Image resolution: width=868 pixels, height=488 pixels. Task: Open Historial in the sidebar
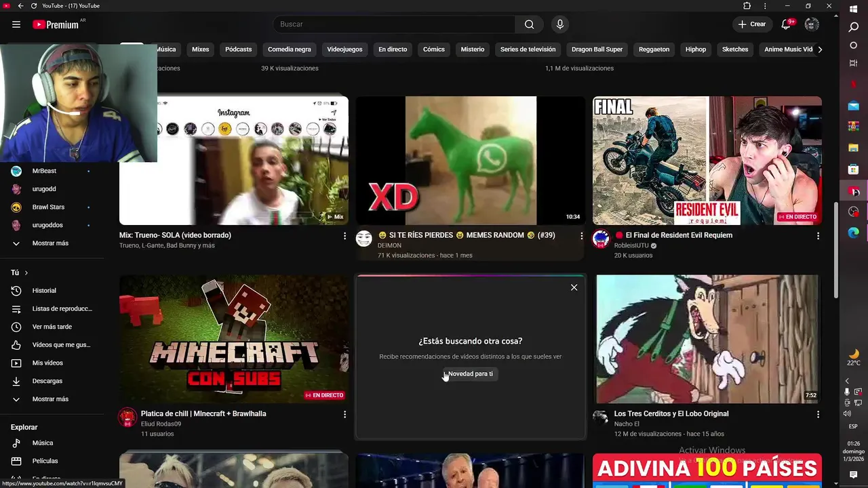click(52, 291)
